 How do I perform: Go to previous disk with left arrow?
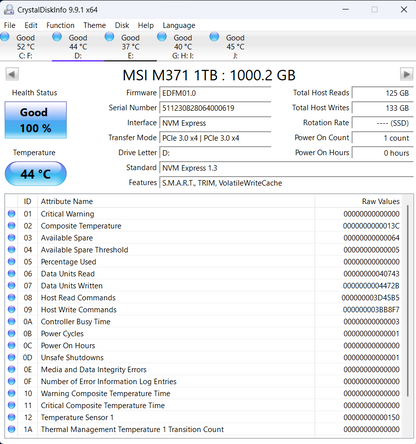pyautogui.click(x=12, y=74)
